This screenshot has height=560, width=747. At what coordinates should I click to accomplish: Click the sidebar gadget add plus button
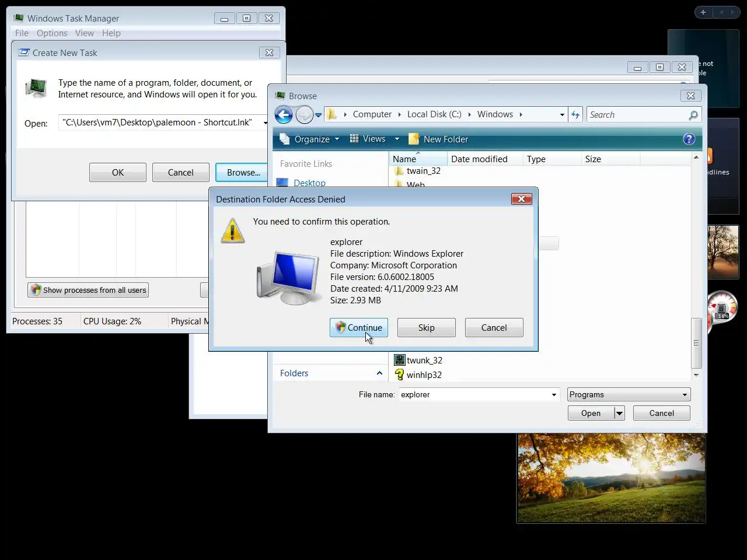point(703,12)
